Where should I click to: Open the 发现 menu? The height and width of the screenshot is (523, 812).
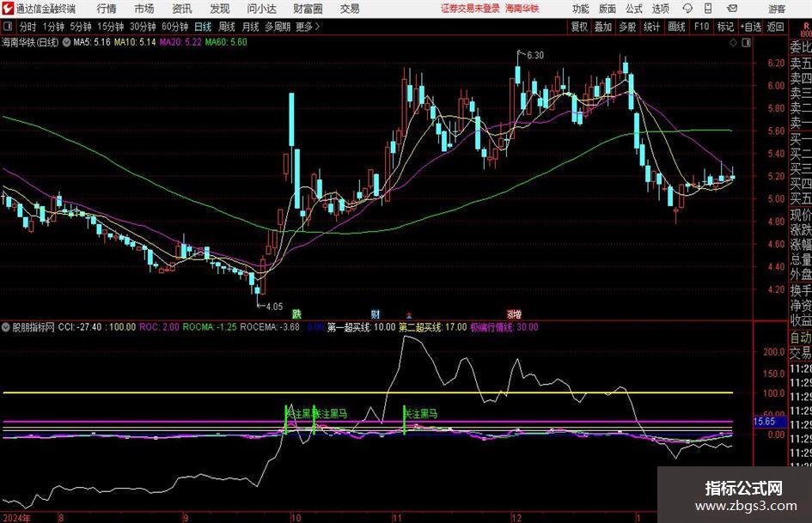[220, 9]
